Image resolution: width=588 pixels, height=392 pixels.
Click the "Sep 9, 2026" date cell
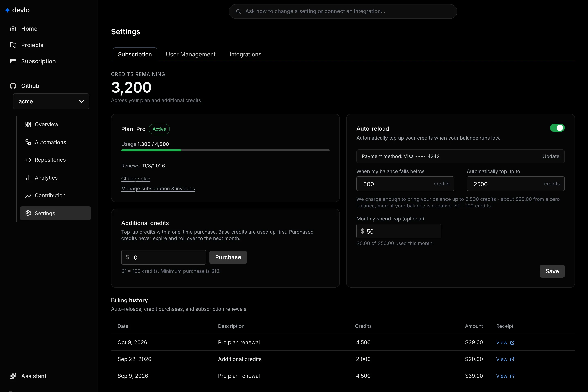click(x=133, y=376)
